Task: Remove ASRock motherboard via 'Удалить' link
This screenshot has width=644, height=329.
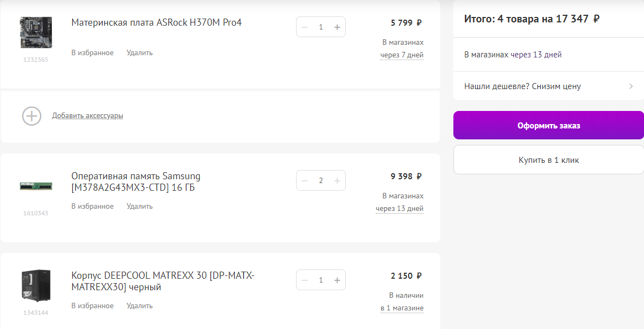Action: [140, 53]
